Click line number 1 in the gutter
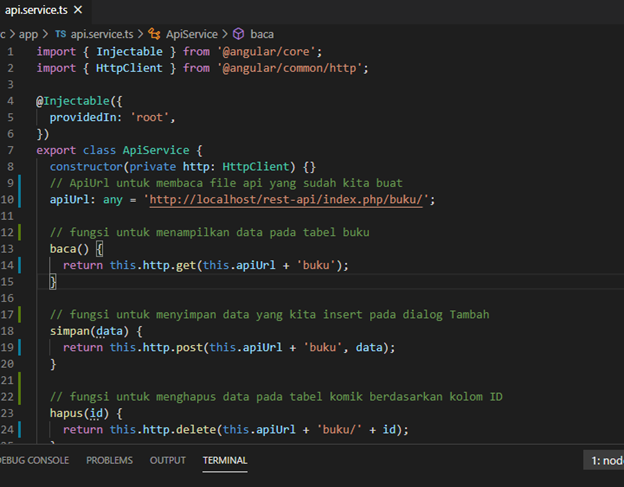Image resolution: width=624 pixels, height=487 pixels. tap(10, 52)
